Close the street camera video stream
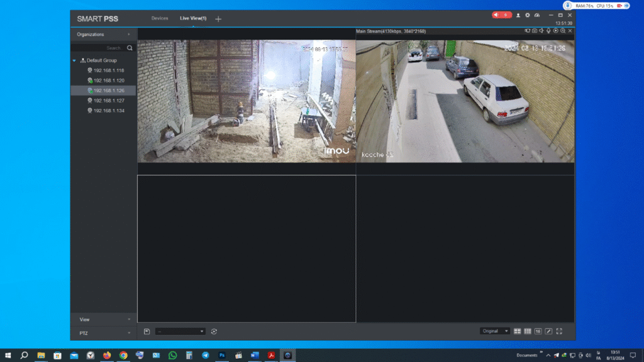 pos(570,31)
